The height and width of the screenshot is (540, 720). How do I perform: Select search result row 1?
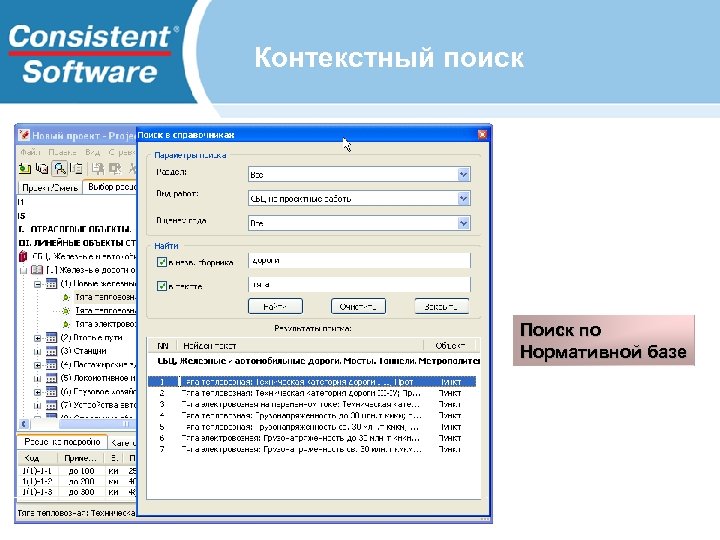312,382
